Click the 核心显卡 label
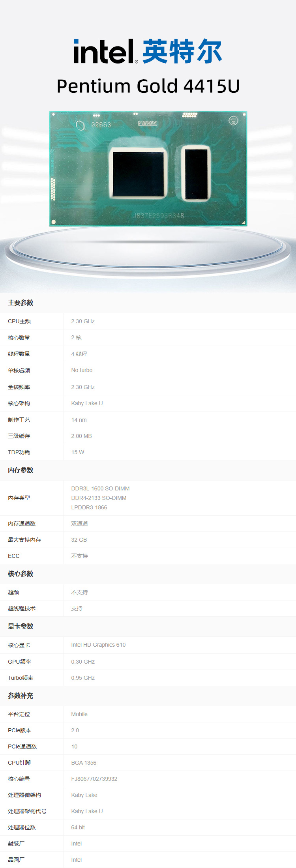The image size is (296, 868). [x=19, y=645]
